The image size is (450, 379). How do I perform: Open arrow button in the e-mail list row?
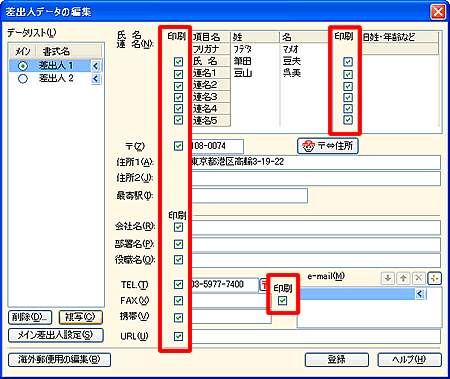coord(420,294)
